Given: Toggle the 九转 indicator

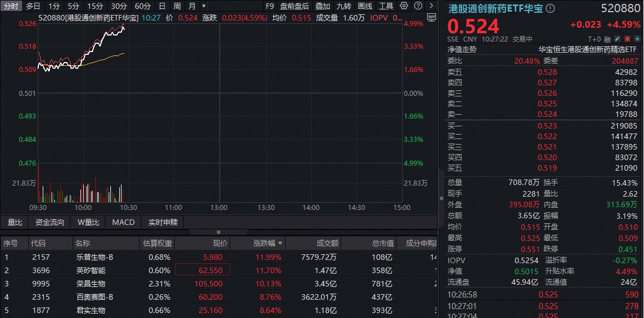Looking at the screenshot, I should (x=343, y=6).
